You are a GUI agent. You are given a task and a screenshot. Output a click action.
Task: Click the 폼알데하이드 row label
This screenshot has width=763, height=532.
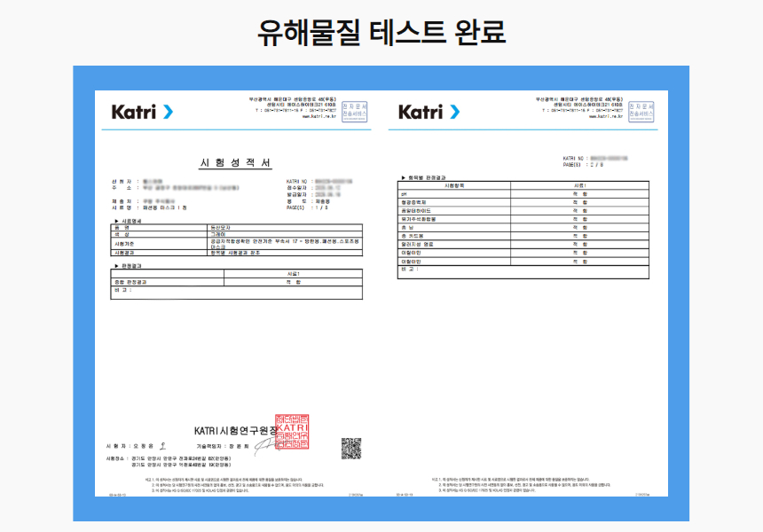(x=416, y=211)
